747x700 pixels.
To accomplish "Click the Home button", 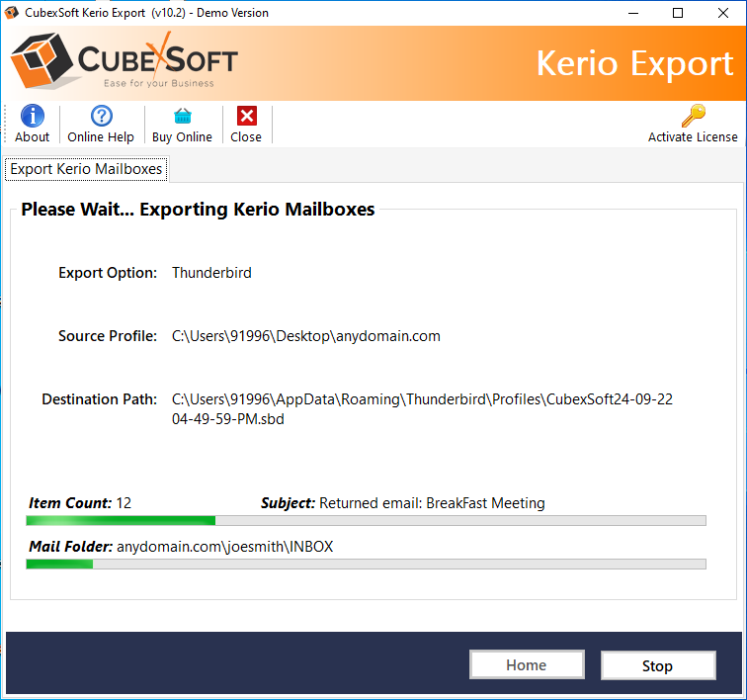I will [527, 664].
